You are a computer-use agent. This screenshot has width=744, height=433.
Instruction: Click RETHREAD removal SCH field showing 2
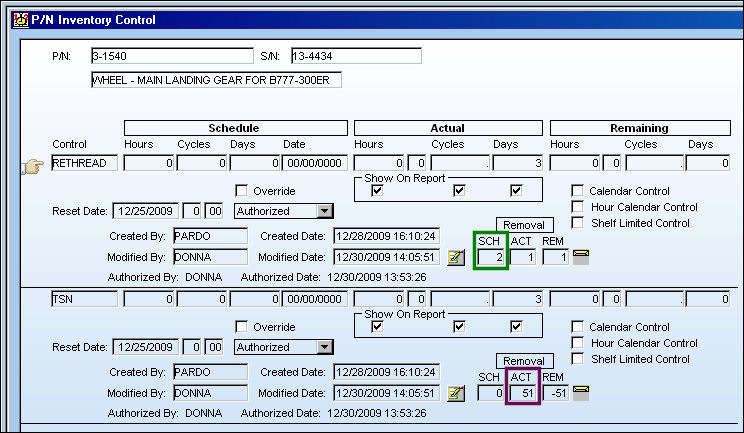tap(491, 258)
